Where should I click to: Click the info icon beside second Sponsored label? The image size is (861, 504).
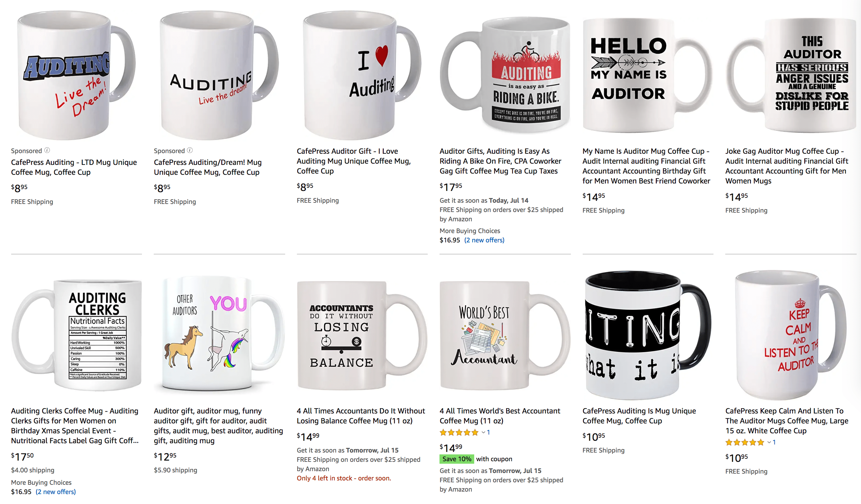[x=190, y=150]
